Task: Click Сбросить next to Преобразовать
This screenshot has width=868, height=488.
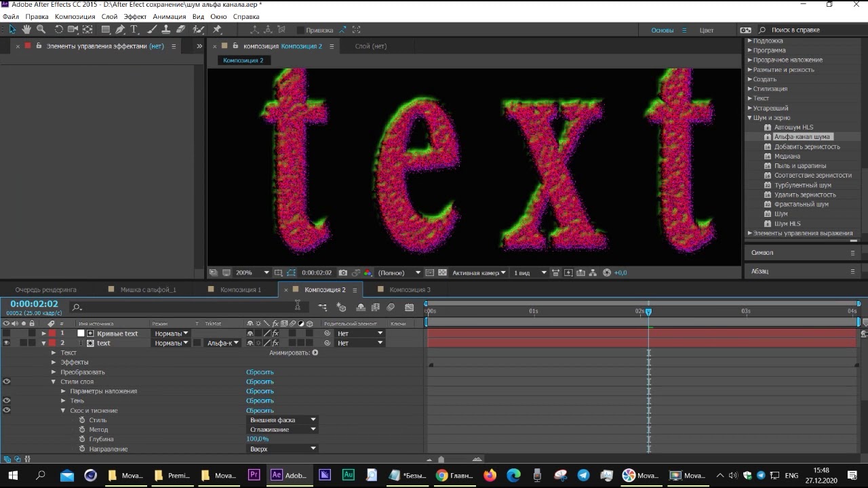Action: pyautogui.click(x=260, y=372)
